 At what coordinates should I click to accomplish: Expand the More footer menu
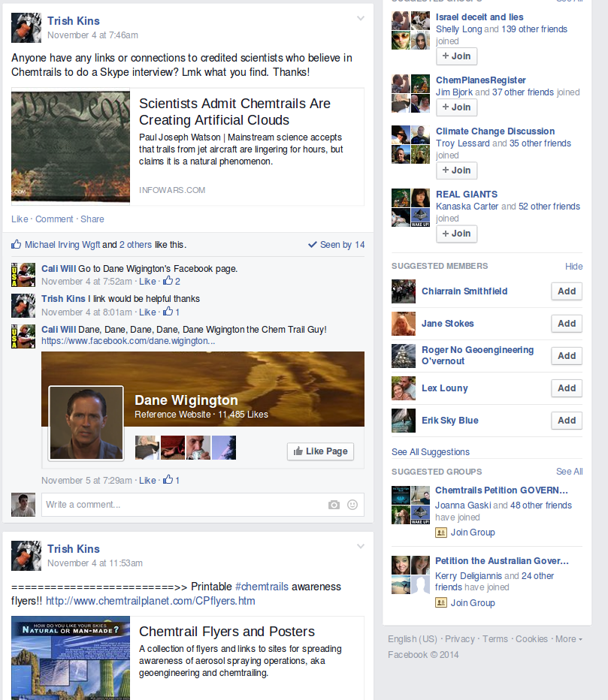pos(569,639)
